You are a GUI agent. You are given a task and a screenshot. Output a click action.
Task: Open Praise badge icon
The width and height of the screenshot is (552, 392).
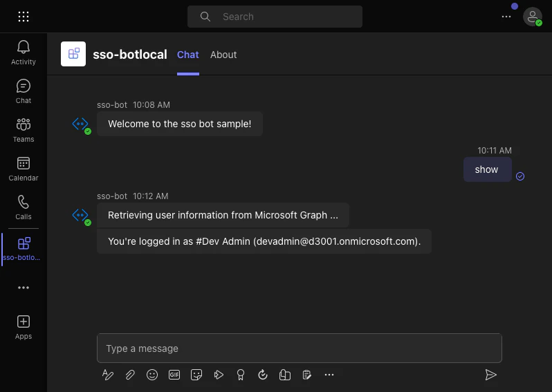[241, 375]
